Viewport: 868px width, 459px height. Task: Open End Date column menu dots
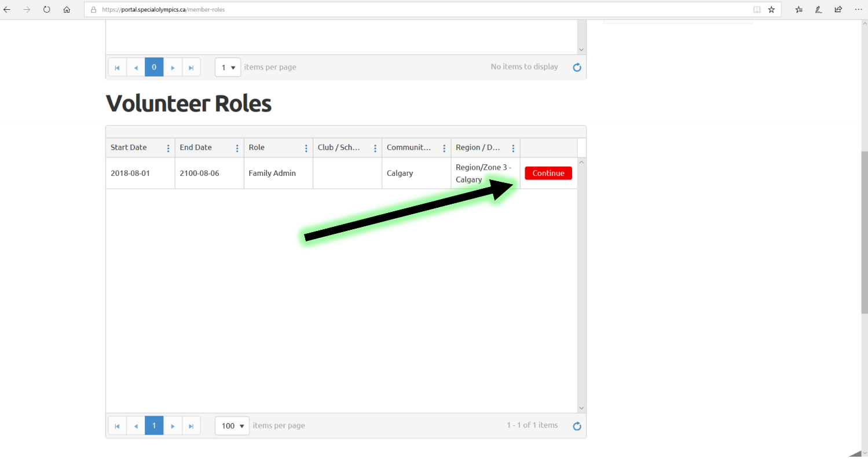pyautogui.click(x=237, y=148)
